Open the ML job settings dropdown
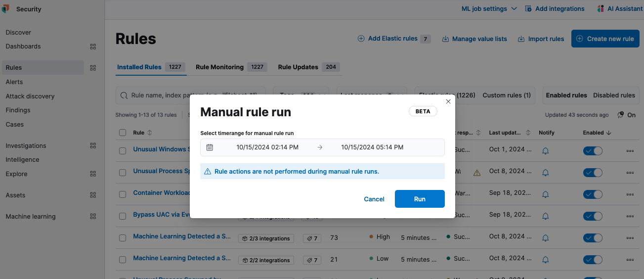This screenshot has height=279, width=644. (x=489, y=9)
